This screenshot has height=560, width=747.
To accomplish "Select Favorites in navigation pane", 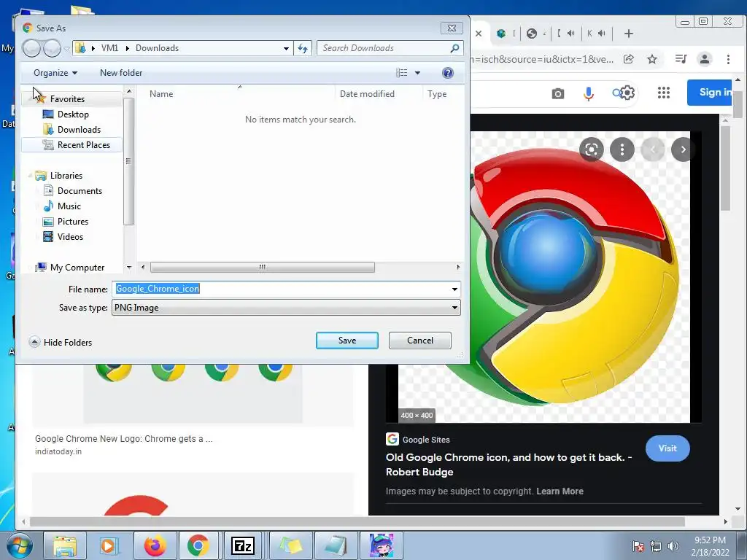I will 67,99.
